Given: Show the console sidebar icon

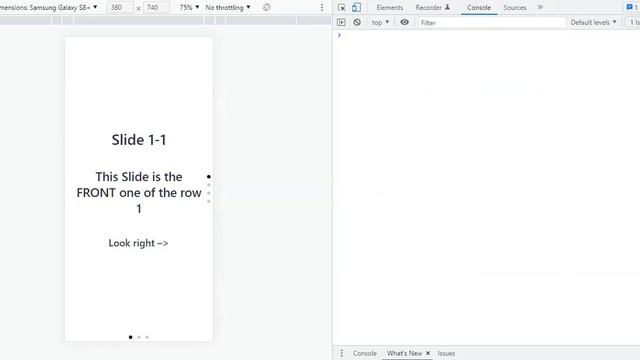Looking at the screenshot, I should point(341,22).
